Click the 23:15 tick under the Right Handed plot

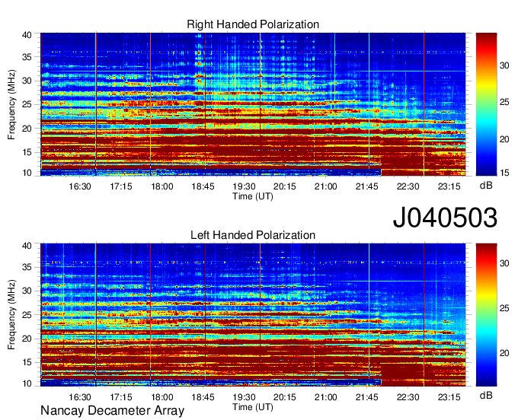tap(449, 186)
